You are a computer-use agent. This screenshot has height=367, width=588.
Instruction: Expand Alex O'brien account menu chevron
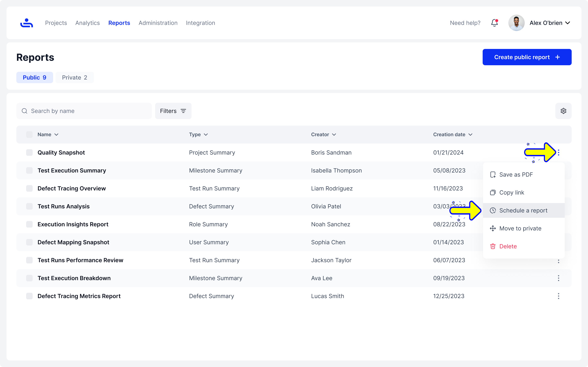pos(568,23)
